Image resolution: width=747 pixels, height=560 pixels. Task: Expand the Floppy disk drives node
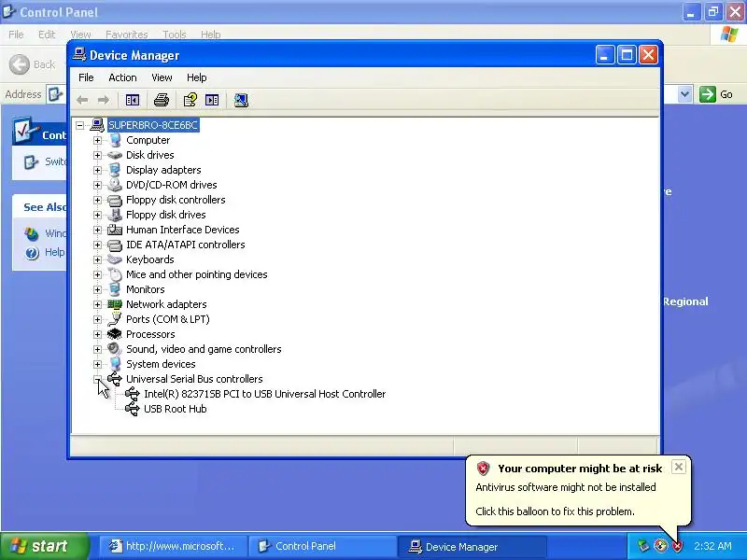(98, 215)
